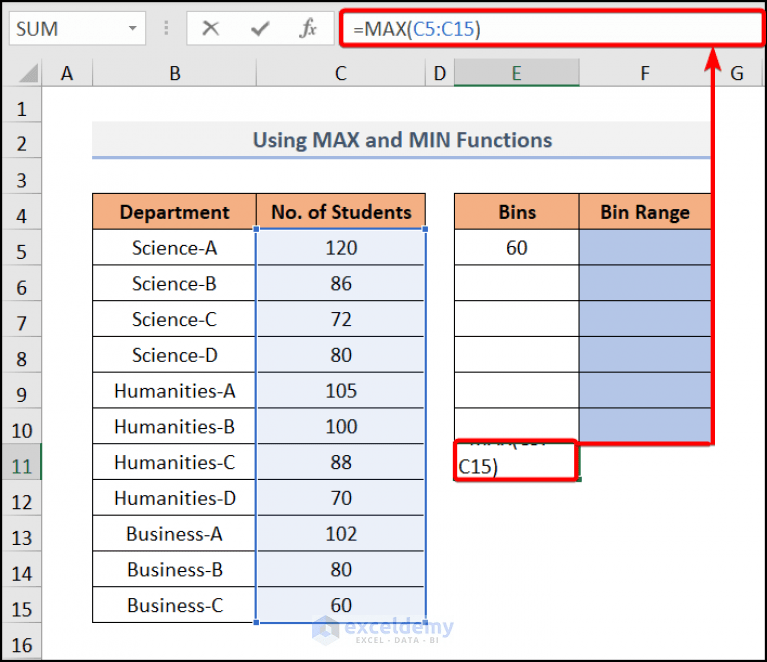Select column A header

(x=67, y=73)
